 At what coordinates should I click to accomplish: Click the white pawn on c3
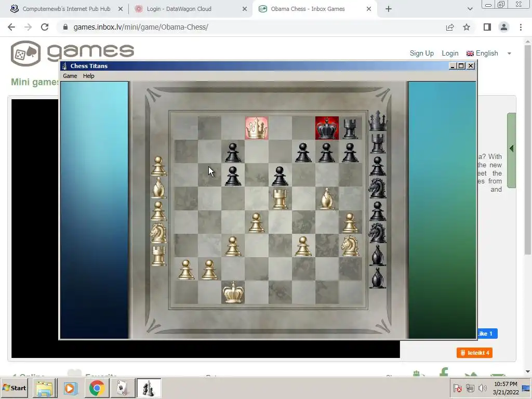233,246
